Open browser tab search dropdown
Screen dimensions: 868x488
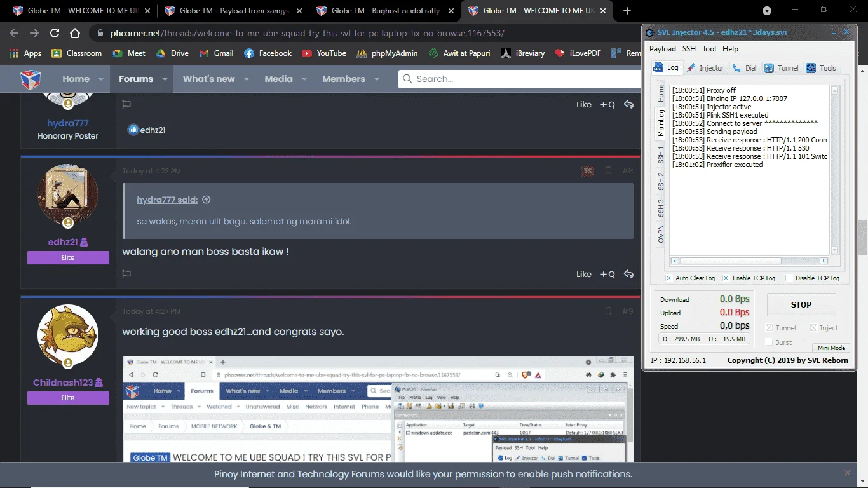[x=767, y=11]
